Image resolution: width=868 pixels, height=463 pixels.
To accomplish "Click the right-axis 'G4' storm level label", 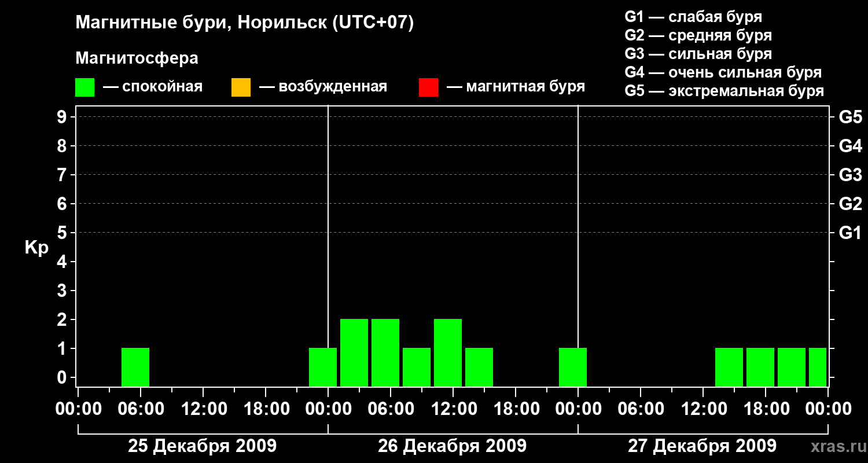I will (x=851, y=146).
